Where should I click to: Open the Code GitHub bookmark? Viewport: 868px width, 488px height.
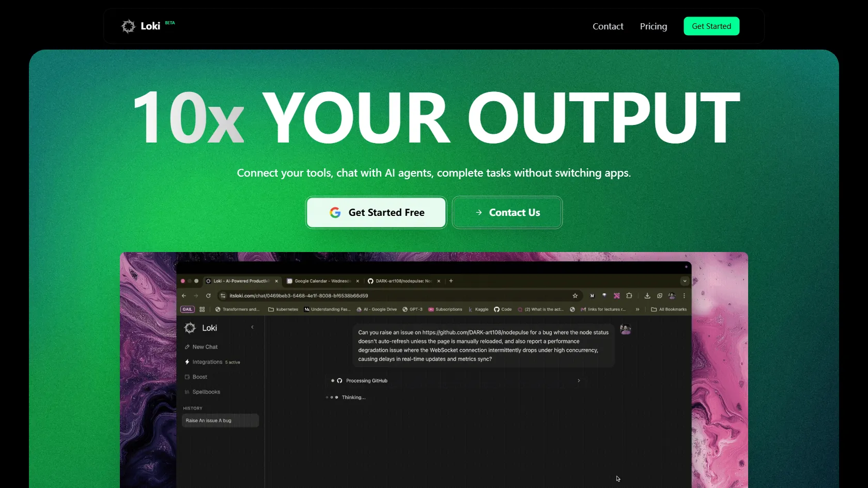503,309
